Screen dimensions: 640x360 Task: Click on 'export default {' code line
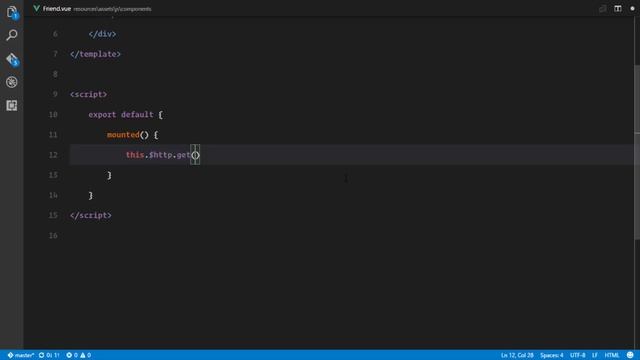pos(125,115)
